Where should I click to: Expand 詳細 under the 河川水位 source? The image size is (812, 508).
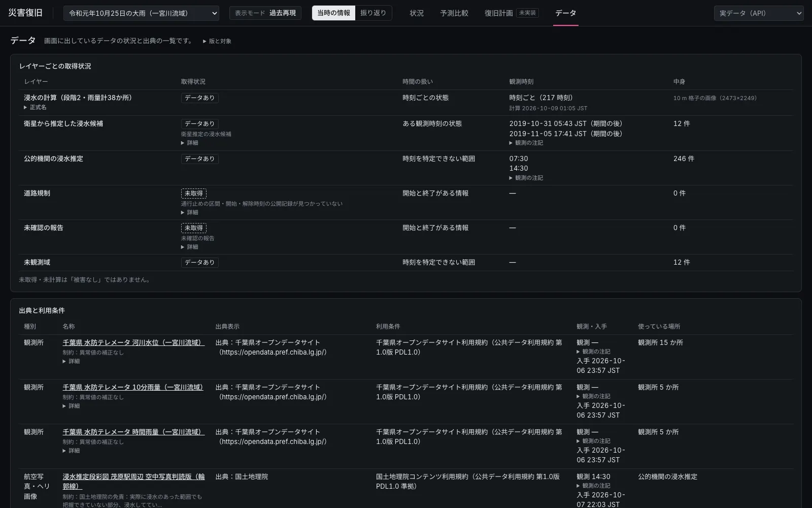(x=71, y=362)
